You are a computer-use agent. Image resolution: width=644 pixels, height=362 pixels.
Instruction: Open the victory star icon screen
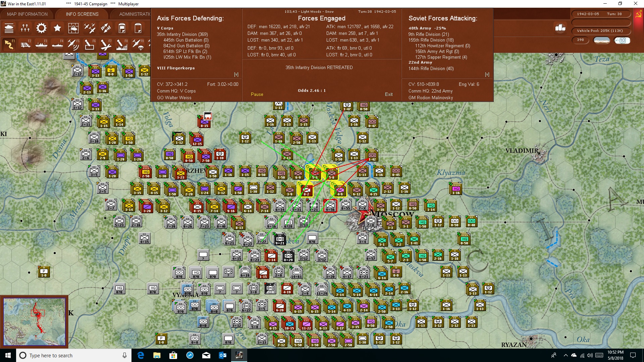(x=57, y=28)
